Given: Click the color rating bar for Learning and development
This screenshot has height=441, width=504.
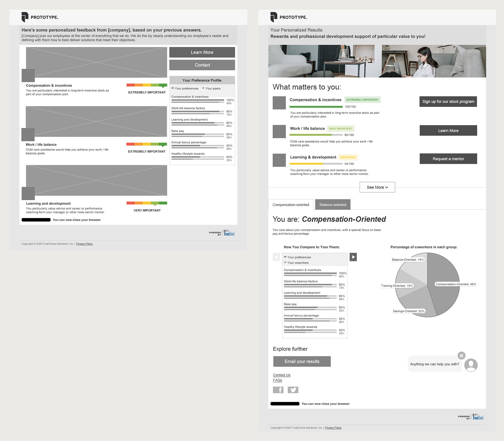Looking at the screenshot, I should (x=147, y=203).
